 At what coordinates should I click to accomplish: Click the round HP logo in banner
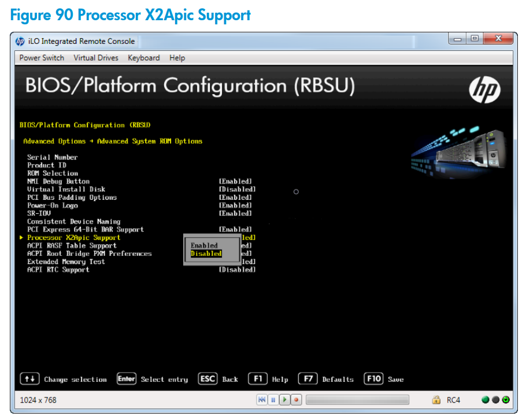pos(484,90)
